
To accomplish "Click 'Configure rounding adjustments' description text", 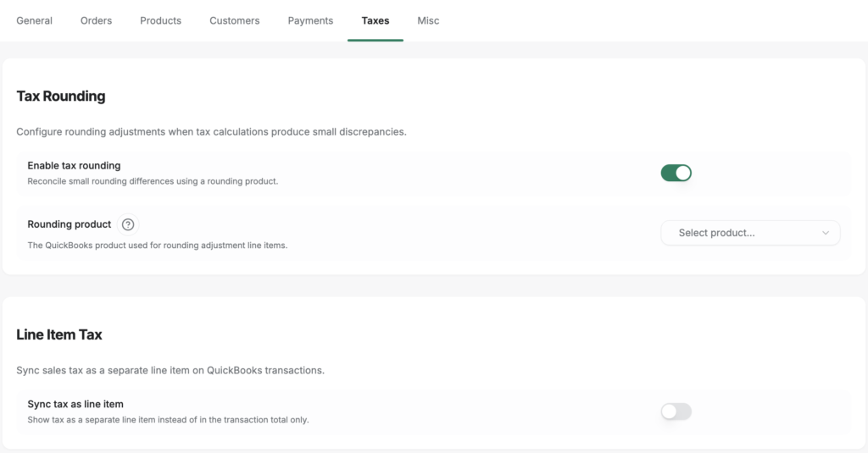I will click(x=211, y=131).
